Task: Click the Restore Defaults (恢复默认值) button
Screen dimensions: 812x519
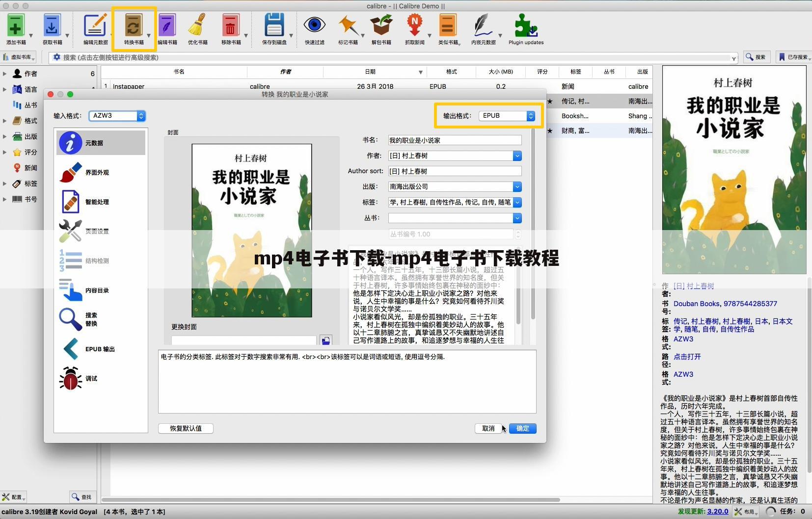Action: pos(186,428)
